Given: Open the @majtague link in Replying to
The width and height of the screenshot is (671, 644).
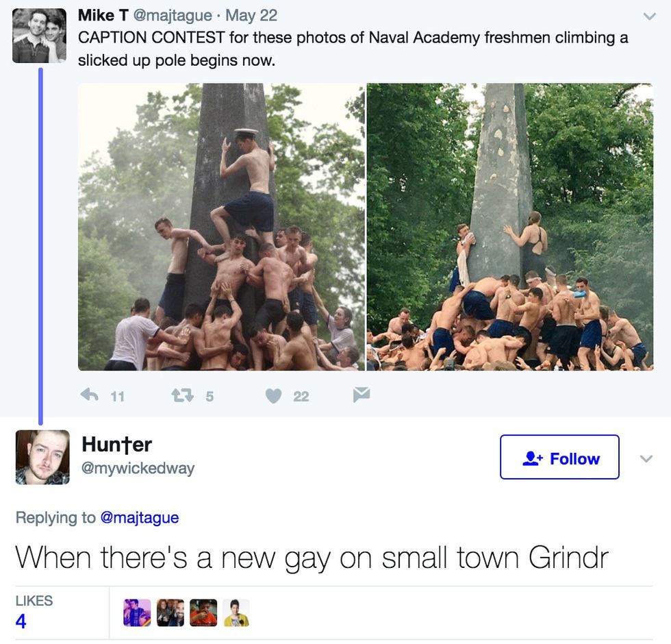Looking at the screenshot, I should click(140, 517).
